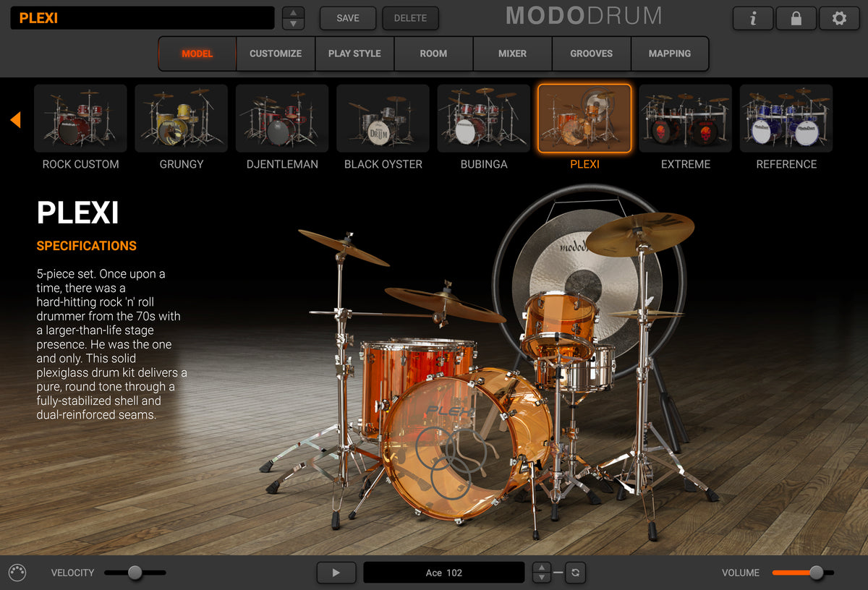This screenshot has height=590, width=868.
Task: Click the DELETE button
Action: coord(410,18)
